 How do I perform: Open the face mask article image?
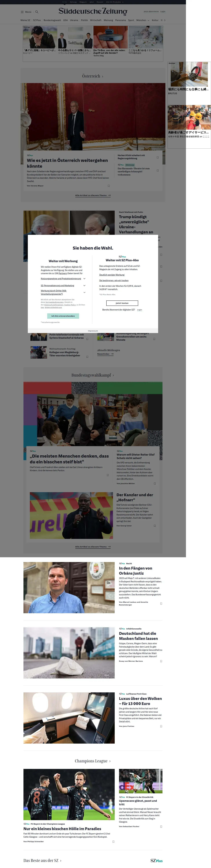[x=69, y=653]
